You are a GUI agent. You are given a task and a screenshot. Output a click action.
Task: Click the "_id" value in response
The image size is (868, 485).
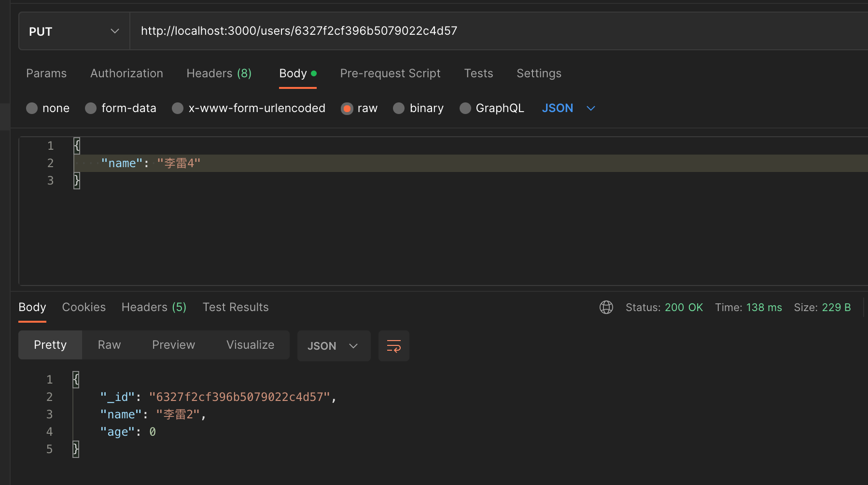coord(239,397)
